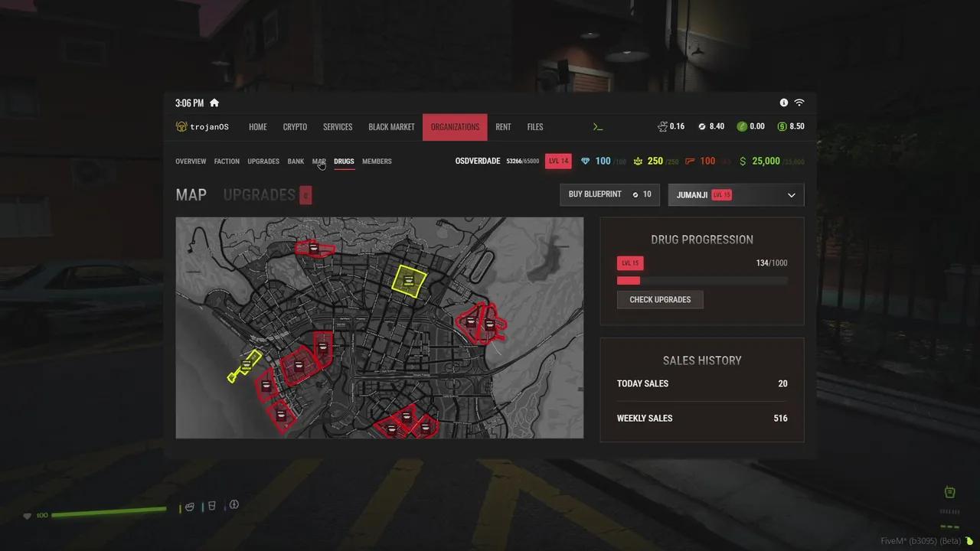Click the 3:06 PM clock
The width and height of the screenshot is (980, 551).
[189, 103]
